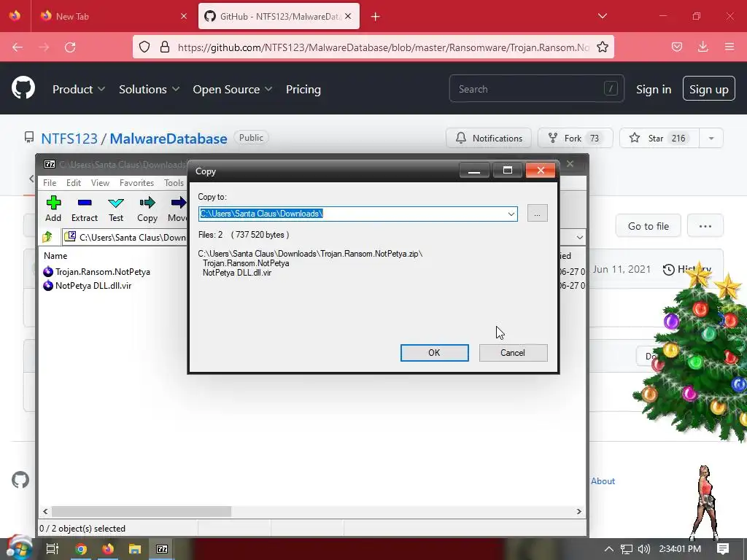Click the 7-Zip taskbar icon
Viewport: 747px width, 560px height.
coord(162,549)
